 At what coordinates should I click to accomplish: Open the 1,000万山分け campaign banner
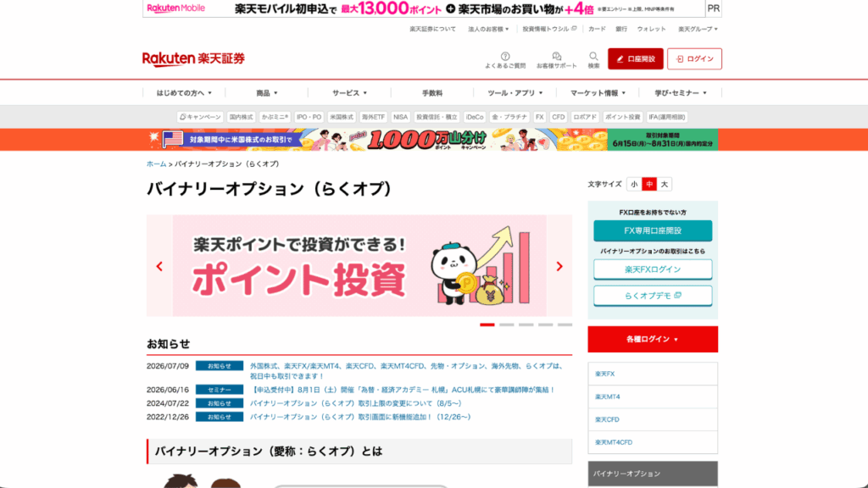[x=434, y=140]
